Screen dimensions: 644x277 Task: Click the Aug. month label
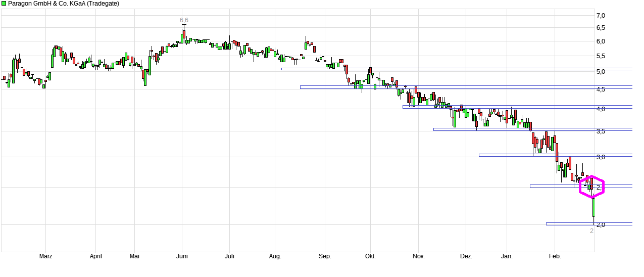275,256
